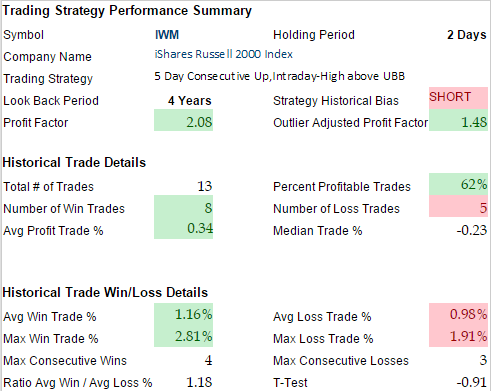Select the Avg Loss Trade 0.98% cell
This screenshot has height=391, width=491.
(458, 314)
